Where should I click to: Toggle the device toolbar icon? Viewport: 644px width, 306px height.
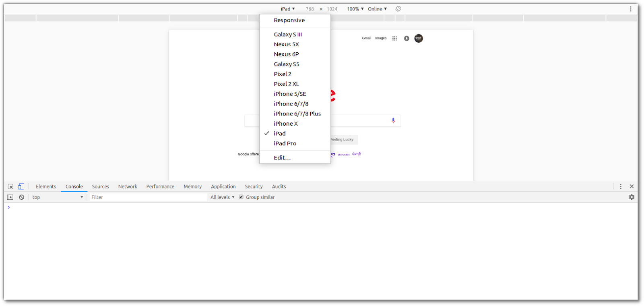[21, 186]
